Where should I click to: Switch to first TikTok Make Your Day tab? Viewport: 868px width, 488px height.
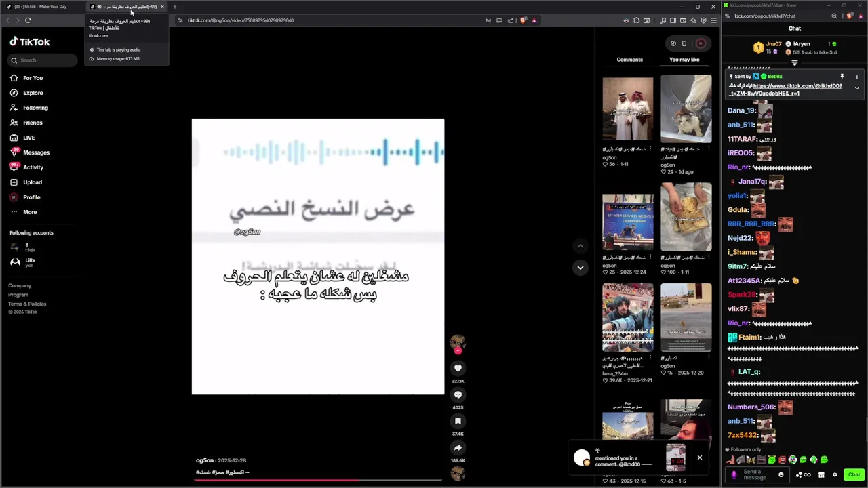point(41,7)
